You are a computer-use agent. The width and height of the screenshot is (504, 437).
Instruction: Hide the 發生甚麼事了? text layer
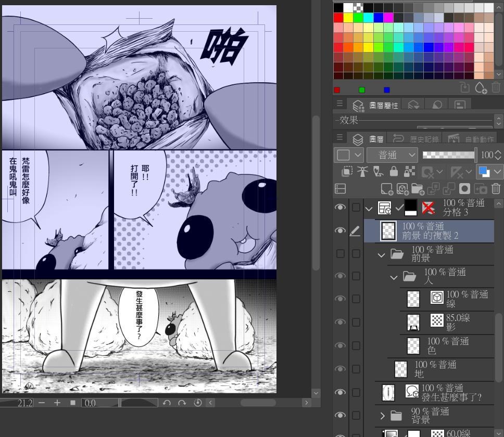tap(340, 392)
